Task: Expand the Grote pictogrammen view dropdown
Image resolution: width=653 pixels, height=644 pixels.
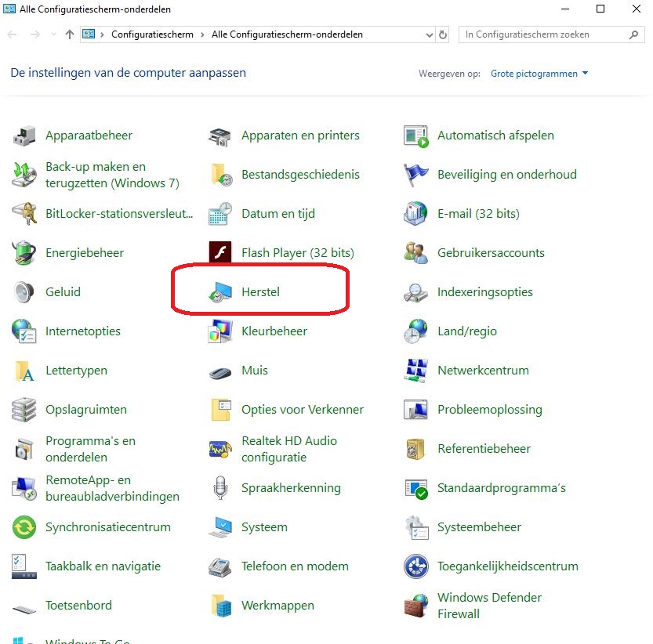Action: click(x=539, y=74)
